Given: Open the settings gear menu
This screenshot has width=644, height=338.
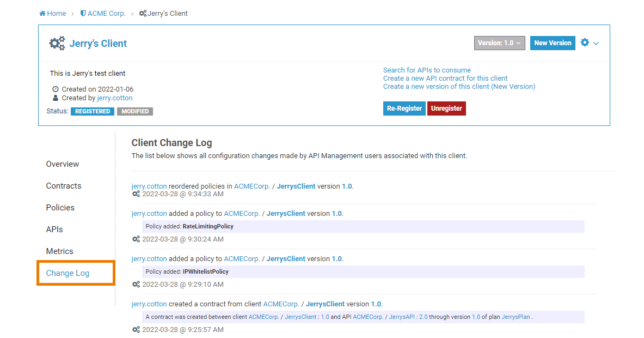Looking at the screenshot, I should (590, 43).
